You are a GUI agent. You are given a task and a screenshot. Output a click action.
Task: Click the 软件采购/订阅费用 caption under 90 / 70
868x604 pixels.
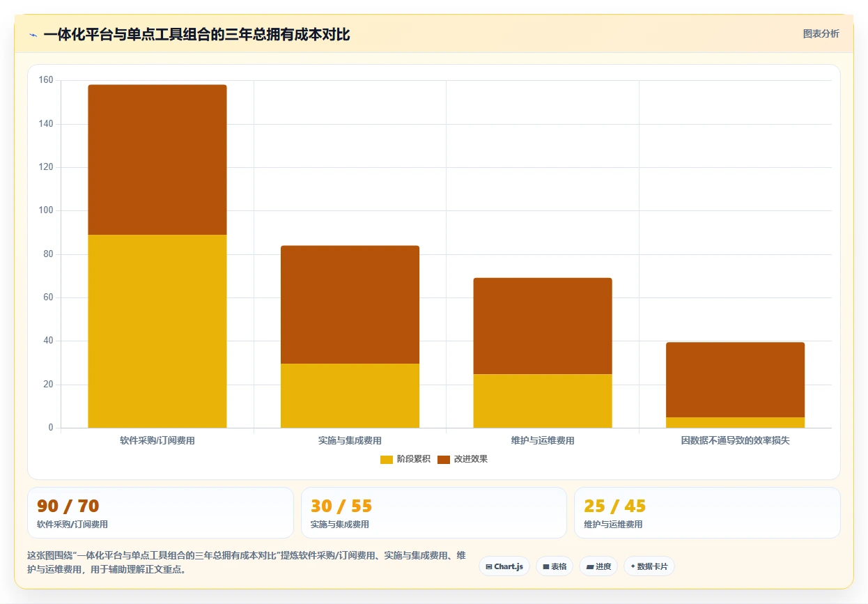coord(72,525)
